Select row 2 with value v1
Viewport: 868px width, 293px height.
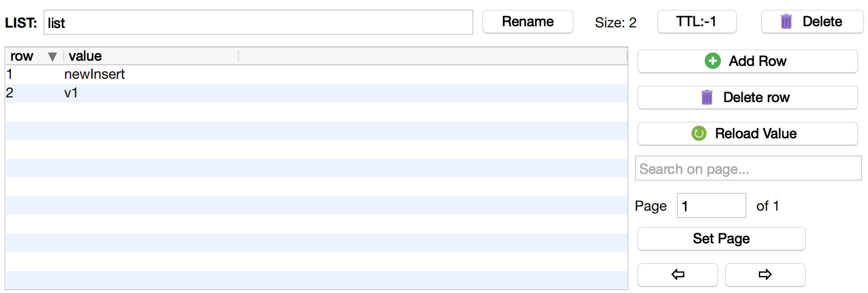pos(71,93)
